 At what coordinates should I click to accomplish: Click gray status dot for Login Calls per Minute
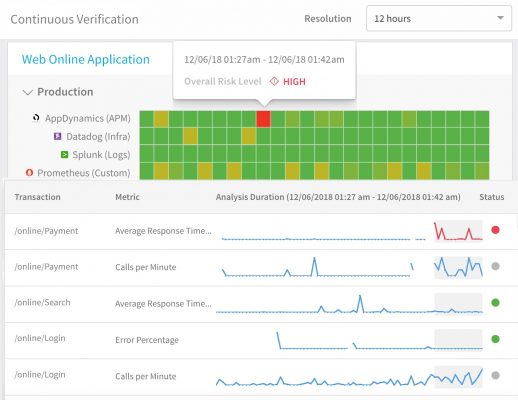point(495,375)
